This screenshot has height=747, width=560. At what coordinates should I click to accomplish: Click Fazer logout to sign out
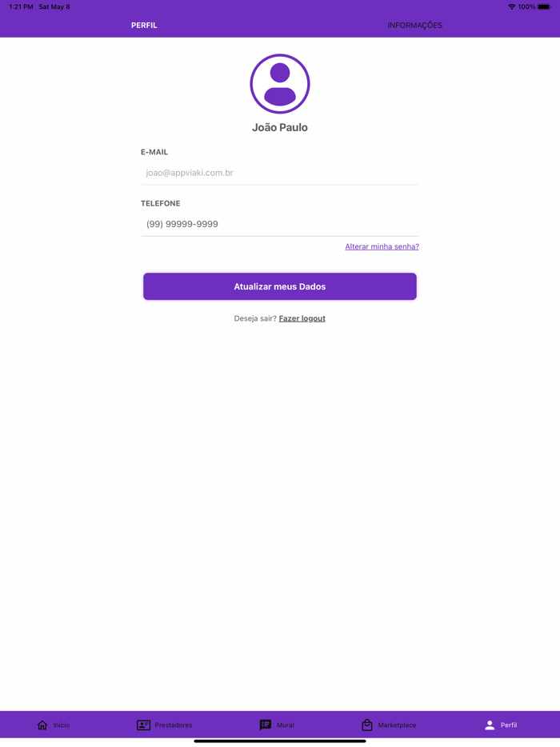point(302,318)
